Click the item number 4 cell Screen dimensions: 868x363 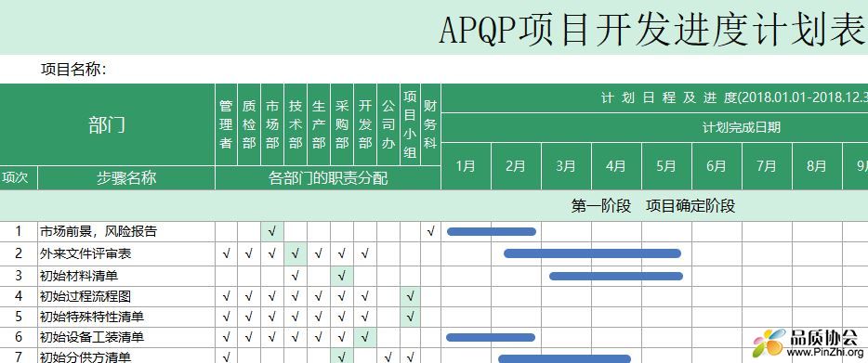tap(19, 296)
